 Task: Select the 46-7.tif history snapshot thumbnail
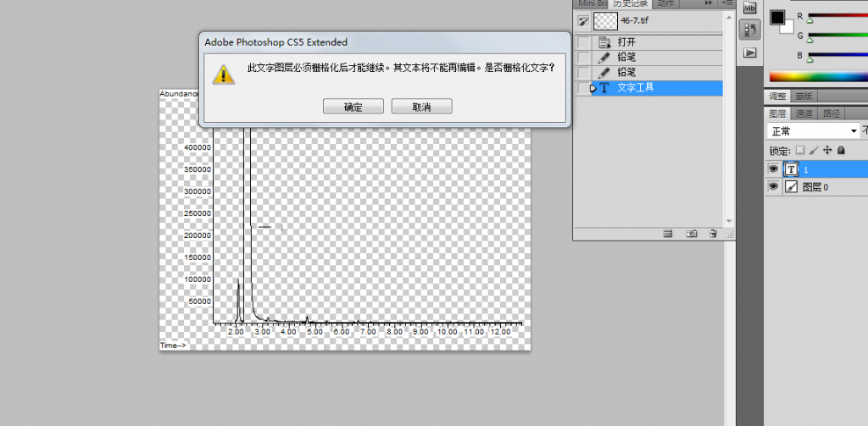[605, 21]
